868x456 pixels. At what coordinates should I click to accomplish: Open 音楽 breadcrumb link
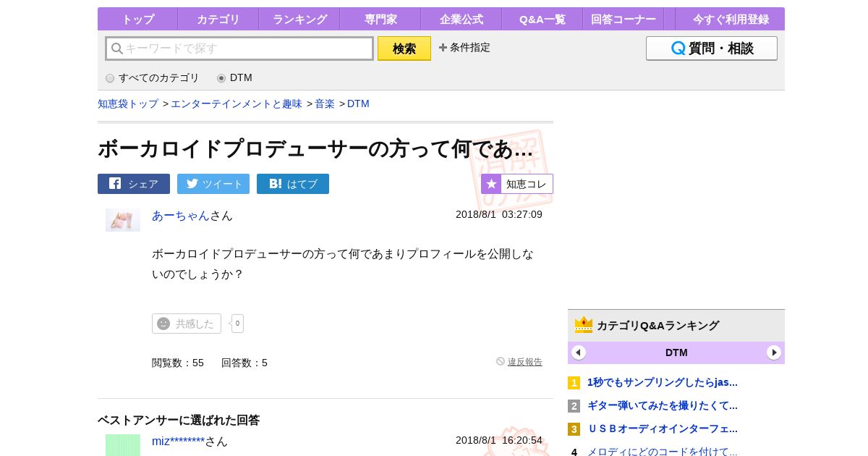tap(325, 104)
